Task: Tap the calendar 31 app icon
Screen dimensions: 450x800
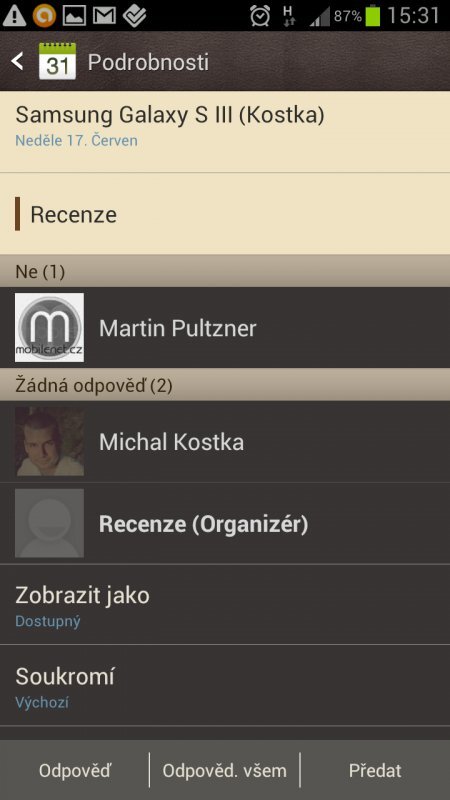Action: 57,61
